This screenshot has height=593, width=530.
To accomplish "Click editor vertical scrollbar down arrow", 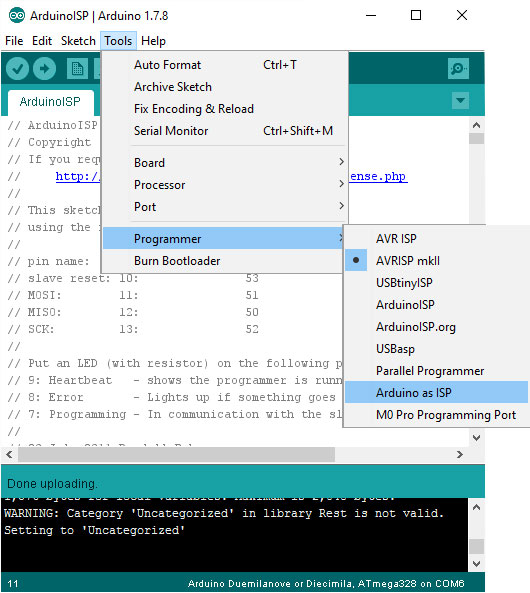I will (476, 438).
